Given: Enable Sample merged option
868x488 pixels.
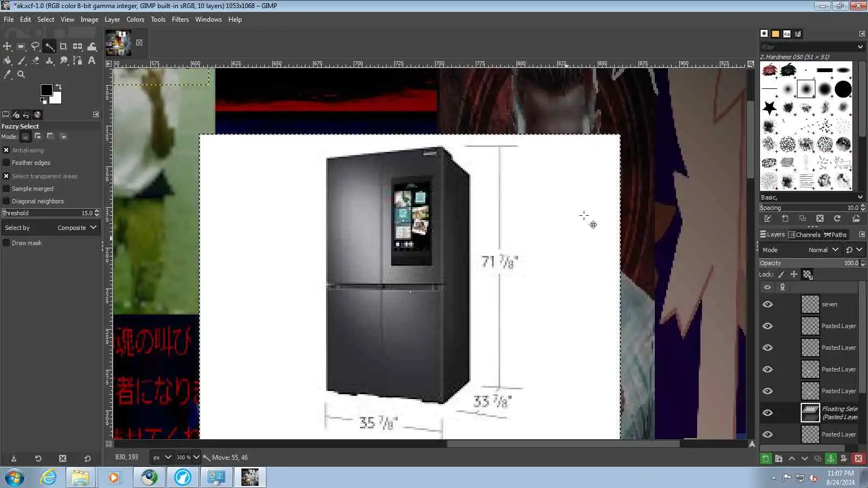Looking at the screenshot, I should 7,189.
